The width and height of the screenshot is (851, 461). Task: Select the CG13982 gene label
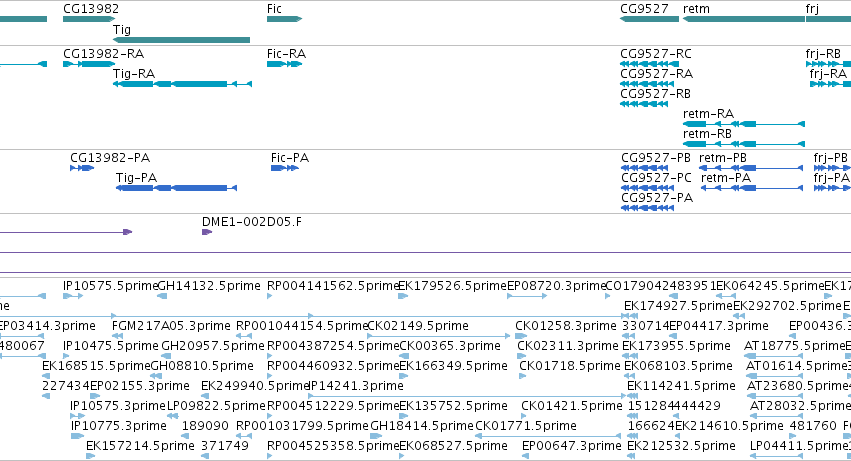(x=91, y=9)
